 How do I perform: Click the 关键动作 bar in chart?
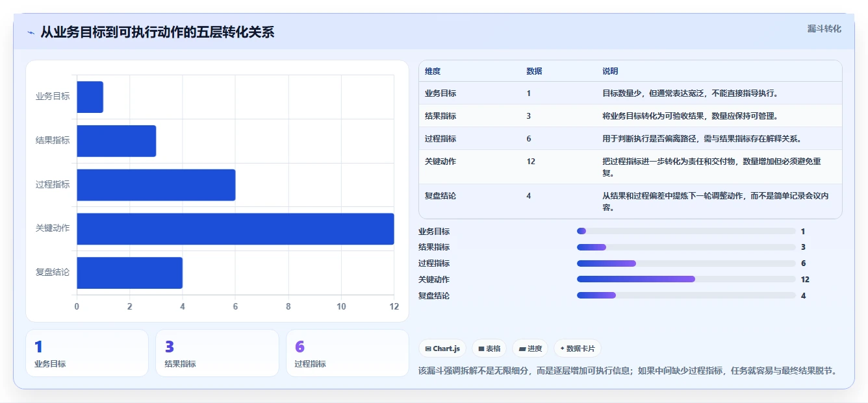click(x=235, y=229)
